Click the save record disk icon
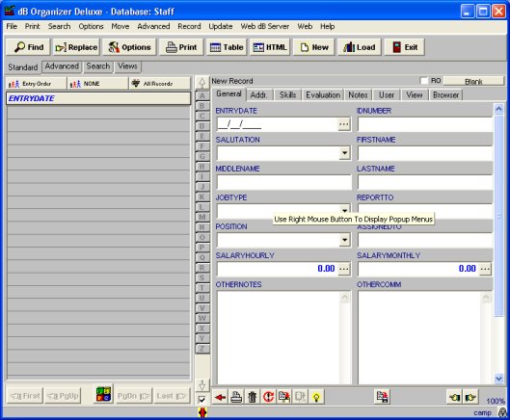This screenshot has height=420, width=510. (382, 397)
